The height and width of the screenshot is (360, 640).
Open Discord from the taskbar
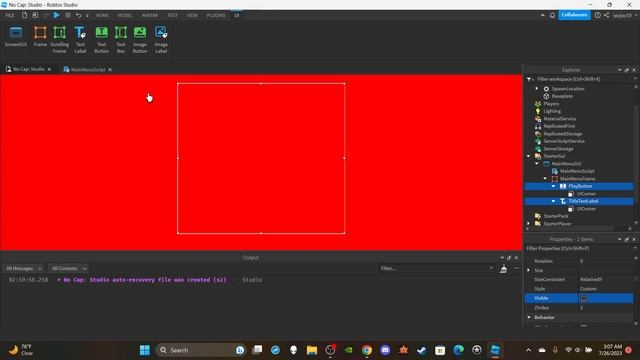(x=385, y=350)
